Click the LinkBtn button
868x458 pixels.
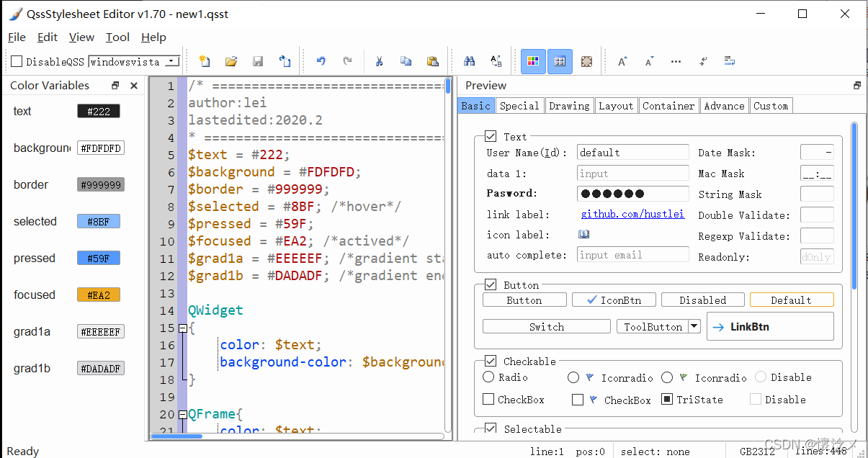pyautogui.click(x=770, y=326)
